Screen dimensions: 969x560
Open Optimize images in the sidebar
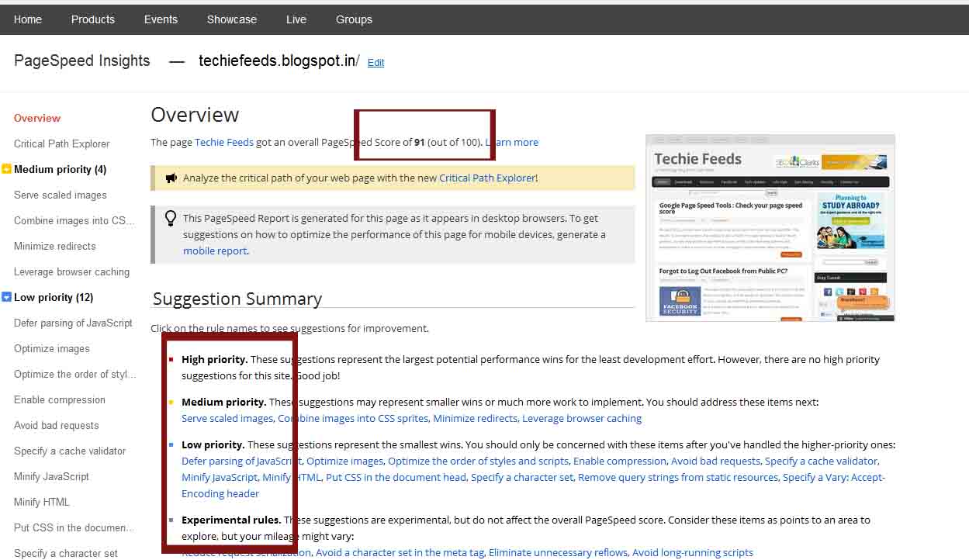(52, 348)
